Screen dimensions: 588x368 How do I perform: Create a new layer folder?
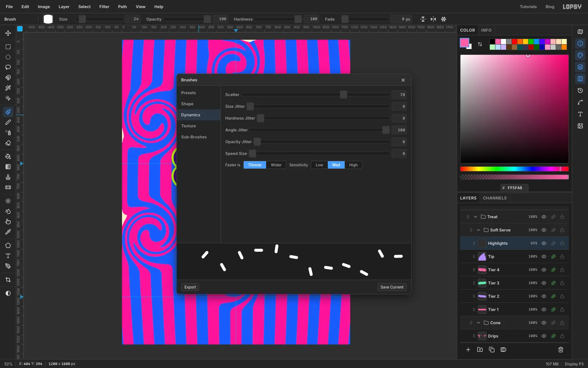click(480, 350)
